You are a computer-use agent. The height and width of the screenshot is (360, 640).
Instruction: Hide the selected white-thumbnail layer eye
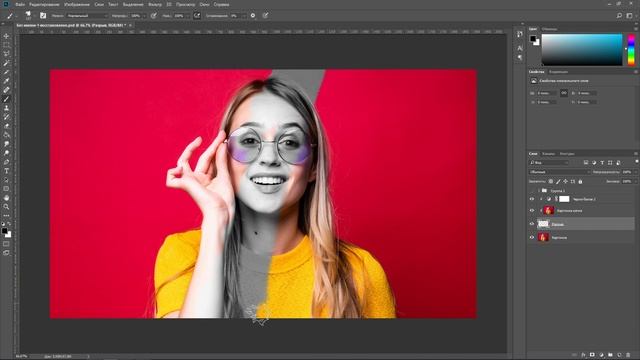pyautogui.click(x=532, y=224)
